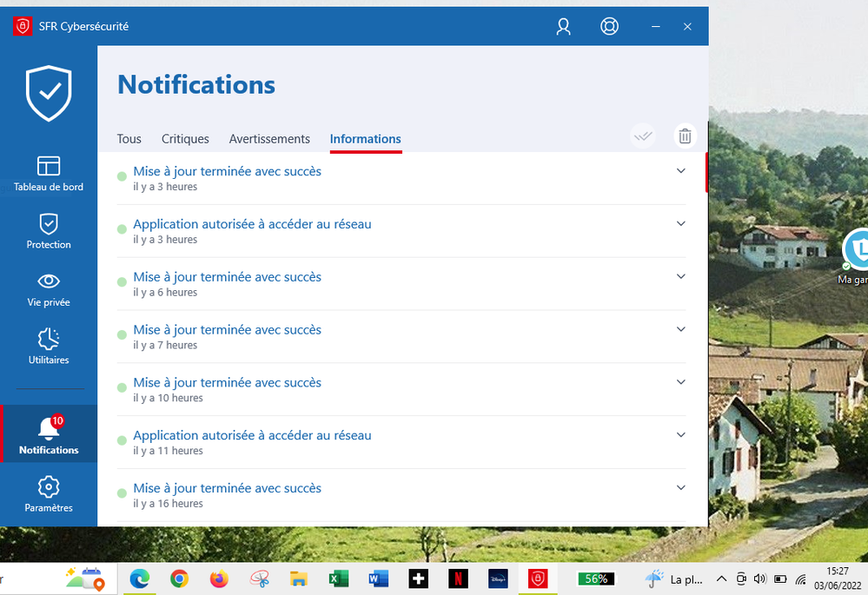Viewport: 868px width, 595px height.
Task: Click the Notifications bell in sidebar
Action: pos(49,435)
